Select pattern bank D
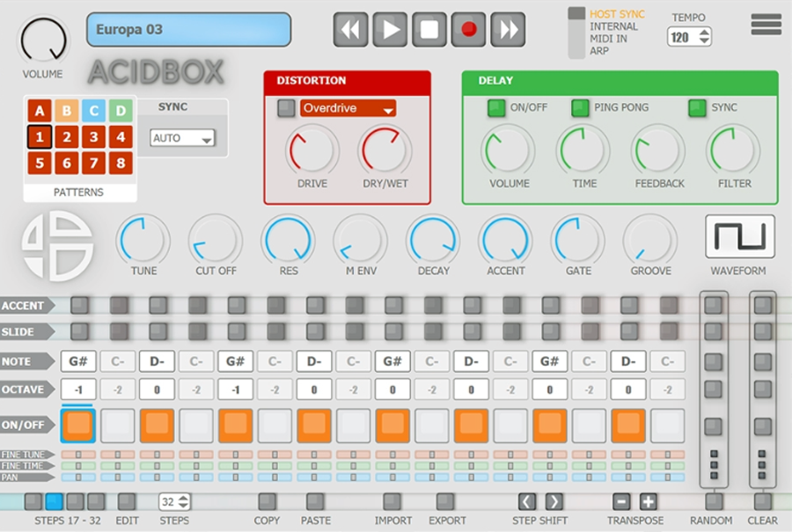Viewport: 792px width, 532px height. tap(121, 111)
